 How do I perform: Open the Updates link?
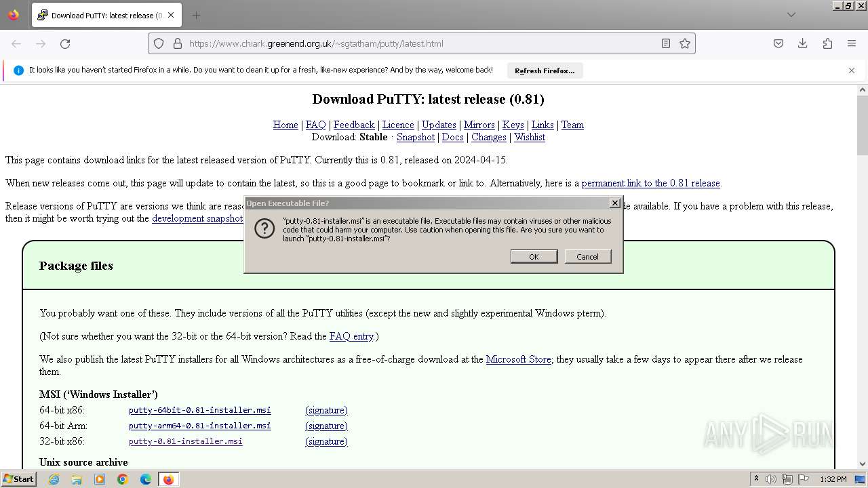point(439,125)
